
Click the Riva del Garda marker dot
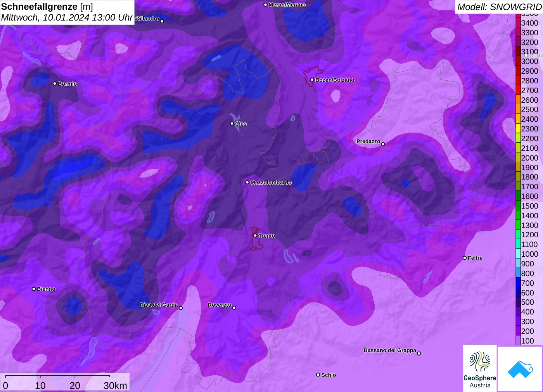click(181, 308)
